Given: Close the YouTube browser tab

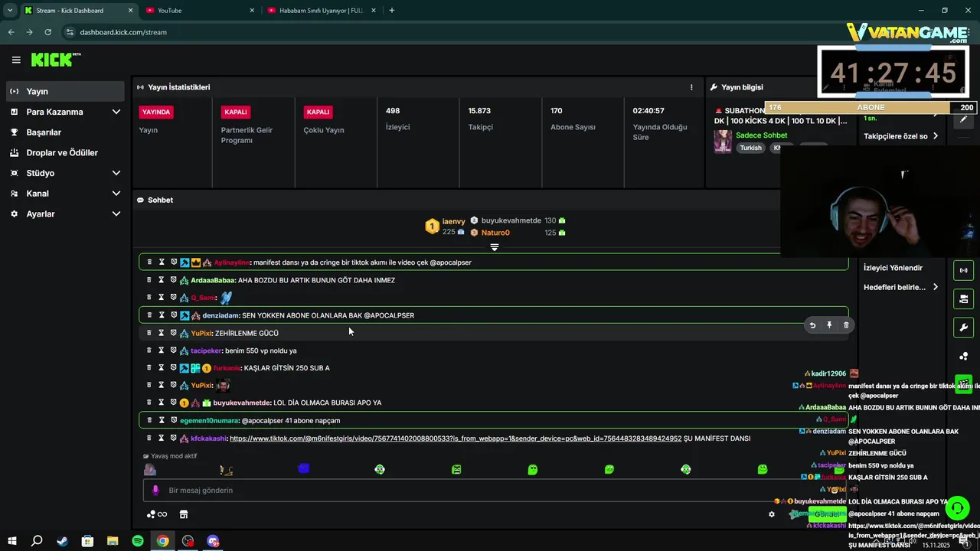Looking at the screenshot, I should [x=252, y=11].
